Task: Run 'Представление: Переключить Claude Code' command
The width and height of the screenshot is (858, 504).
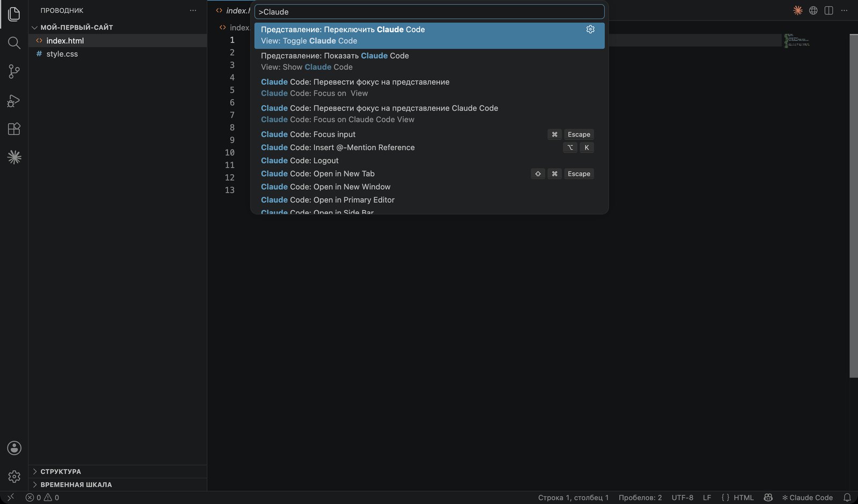Action: pos(430,35)
